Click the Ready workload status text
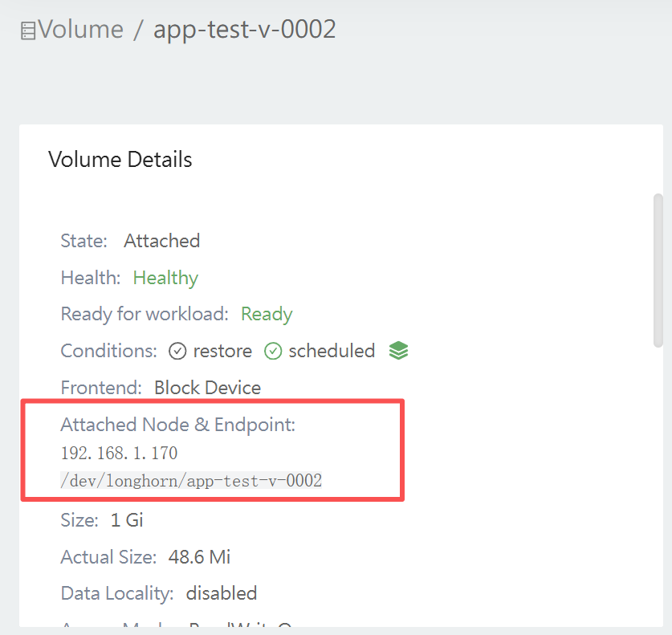This screenshot has height=635, width=672. coord(267,314)
